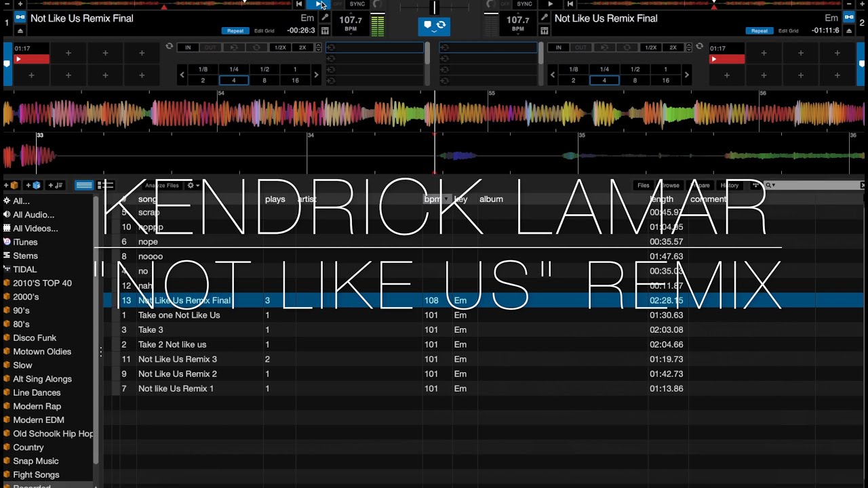This screenshot has height=488, width=868.
Task: Click the blue center sync arrows icon
Action: 441,25
